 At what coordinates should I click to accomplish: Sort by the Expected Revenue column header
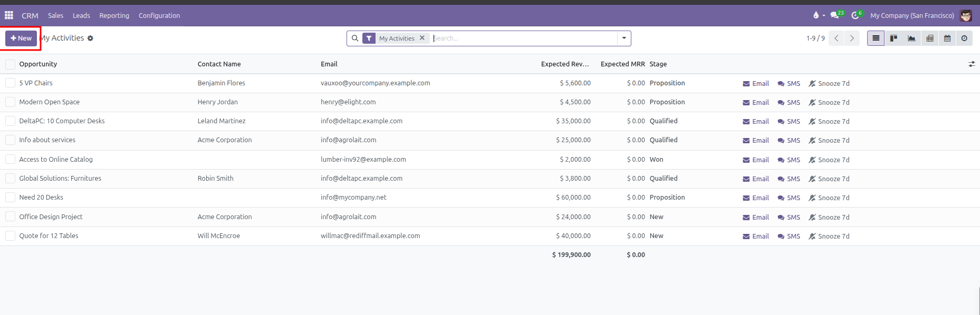pyautogui.click(x=565, y=64)
